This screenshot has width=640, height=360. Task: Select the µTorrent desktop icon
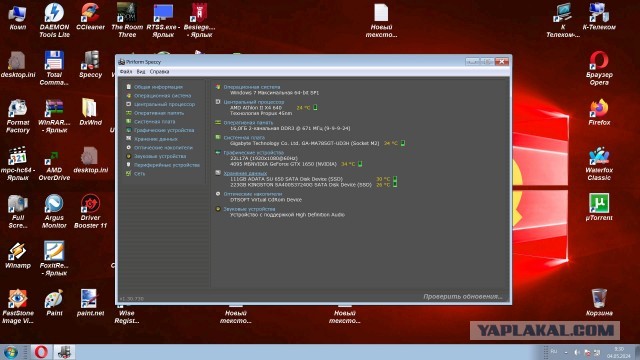point(599,207)
